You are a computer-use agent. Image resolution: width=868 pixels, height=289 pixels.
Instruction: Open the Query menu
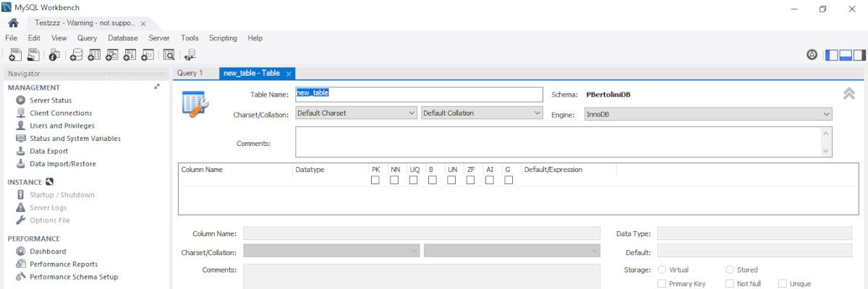point(87,38)
